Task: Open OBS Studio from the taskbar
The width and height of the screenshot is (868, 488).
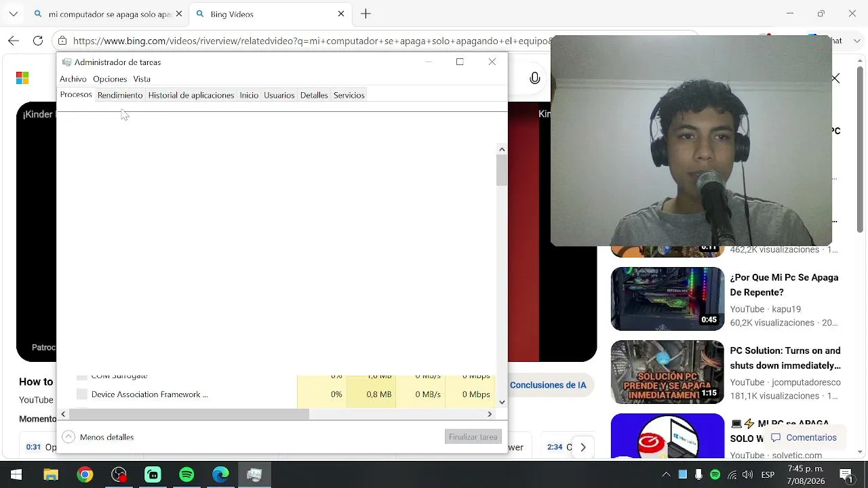Action: coord(119,474)
